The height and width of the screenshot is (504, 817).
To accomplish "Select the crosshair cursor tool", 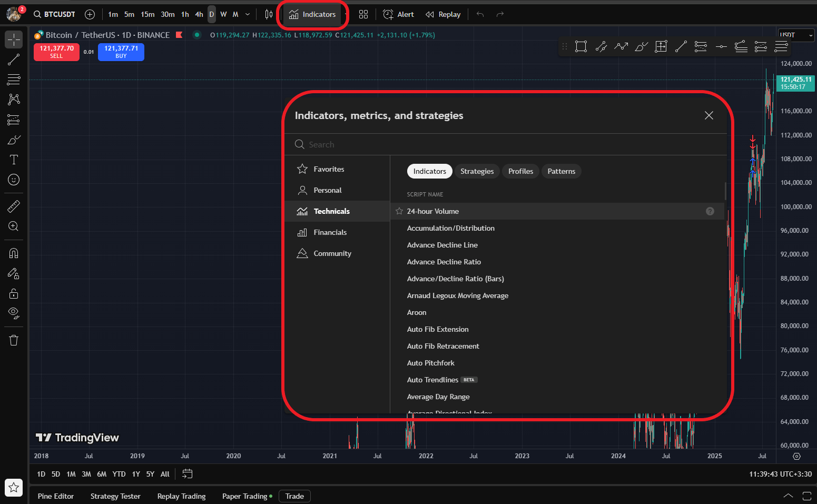I will point(14,39).
